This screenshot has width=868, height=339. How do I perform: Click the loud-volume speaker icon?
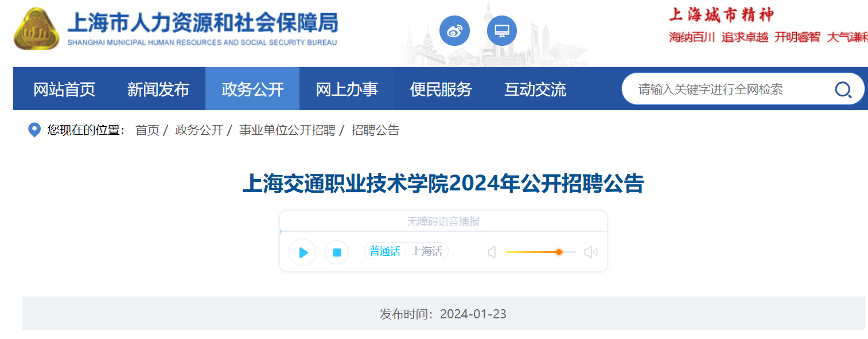(590, 252)
